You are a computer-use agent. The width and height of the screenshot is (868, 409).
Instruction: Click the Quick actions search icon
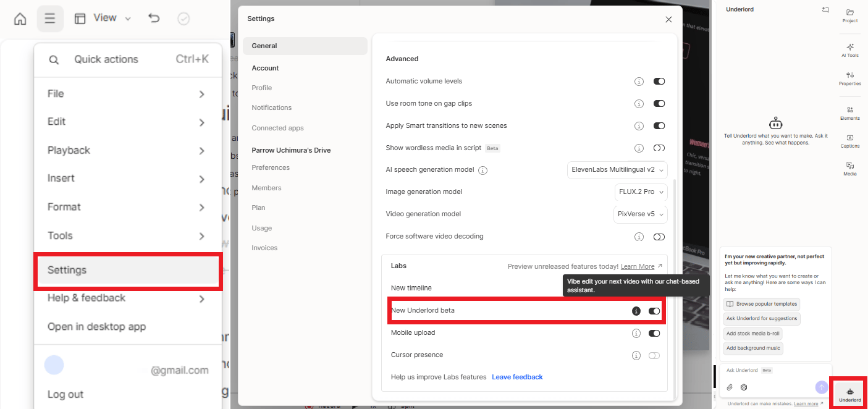coord(54,60)
